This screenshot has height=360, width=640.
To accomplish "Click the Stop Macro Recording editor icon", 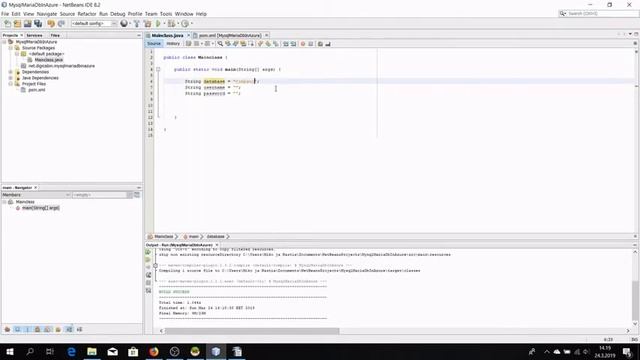I will coord(311,44).
